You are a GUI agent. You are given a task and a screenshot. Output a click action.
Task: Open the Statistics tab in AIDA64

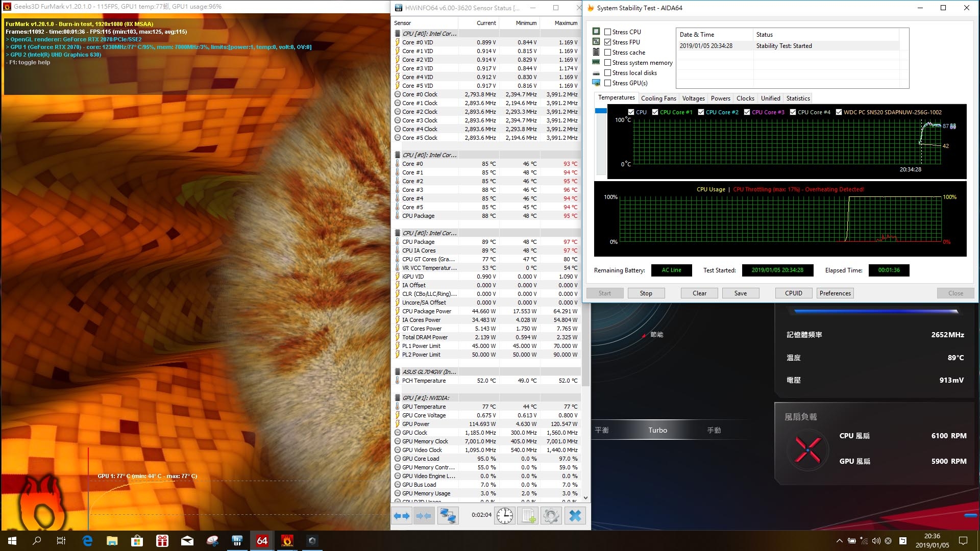pos(798,98)
